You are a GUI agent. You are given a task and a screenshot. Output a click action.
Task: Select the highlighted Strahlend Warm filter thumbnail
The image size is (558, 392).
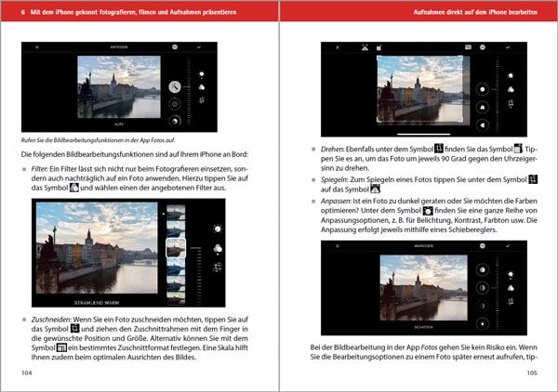(x=175, y=248)
